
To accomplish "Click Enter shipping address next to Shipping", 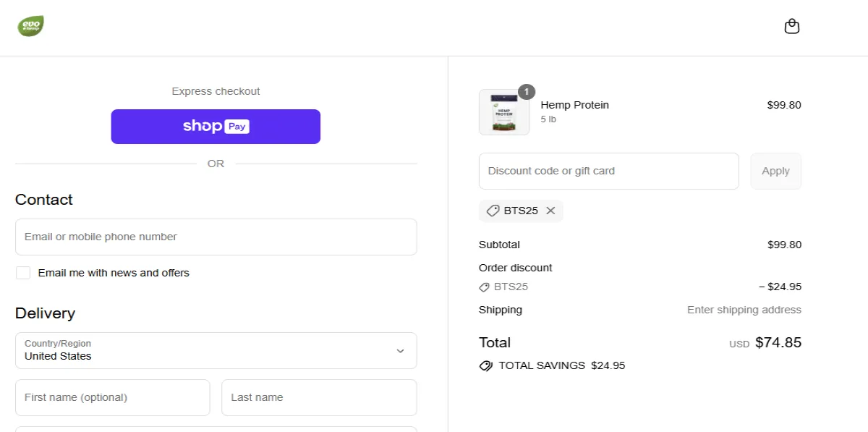I will [x=744, y=310].
